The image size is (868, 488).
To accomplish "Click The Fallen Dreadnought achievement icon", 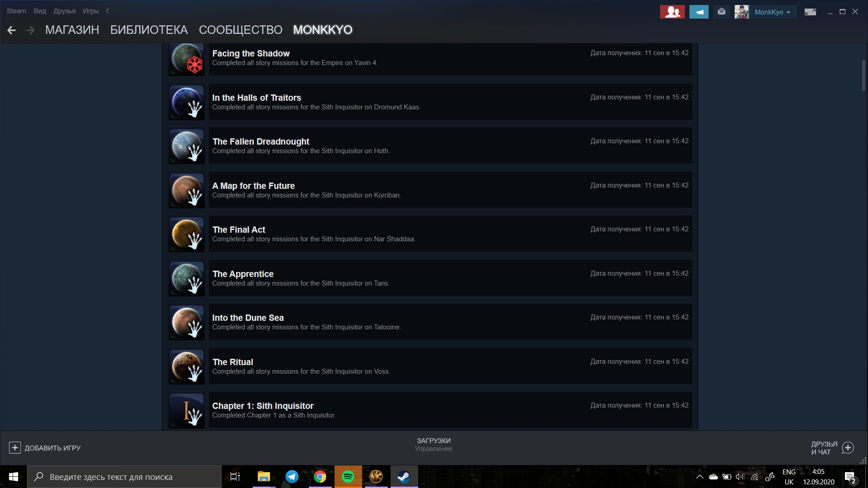I will click(187, 146).
